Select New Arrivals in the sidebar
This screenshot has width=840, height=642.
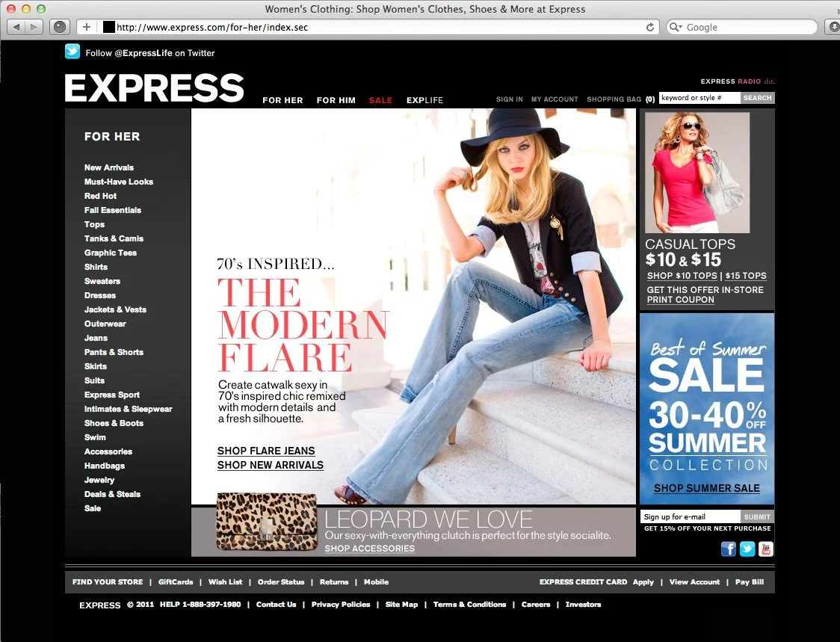pos(109,167)
